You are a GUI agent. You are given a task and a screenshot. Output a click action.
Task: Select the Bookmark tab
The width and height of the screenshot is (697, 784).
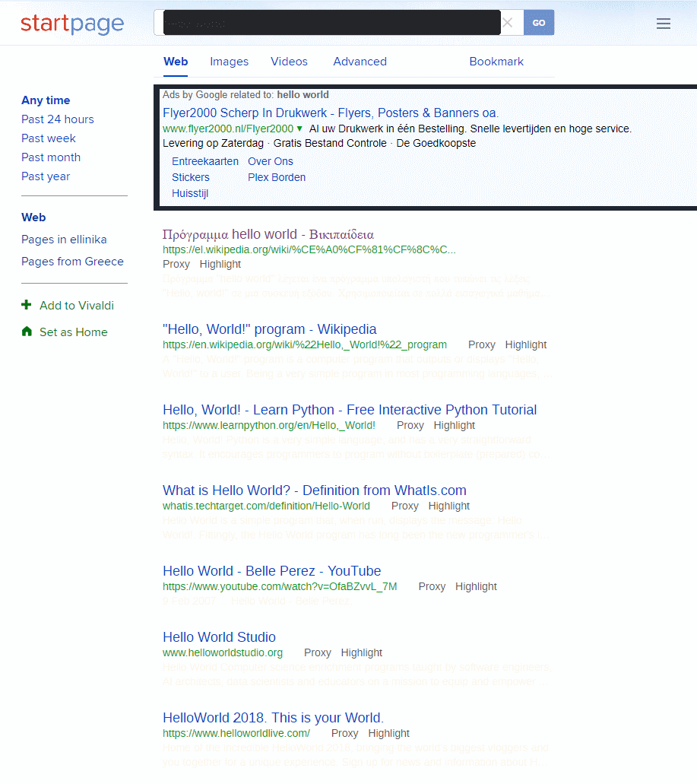[x=496, y=62]
